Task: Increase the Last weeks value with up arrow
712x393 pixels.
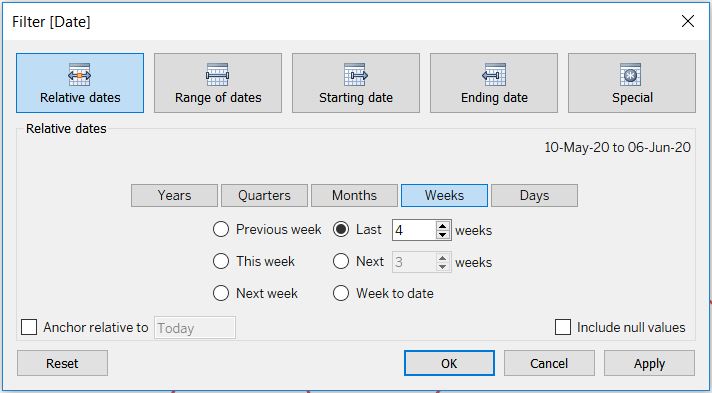Action: [x=443, y=225]
